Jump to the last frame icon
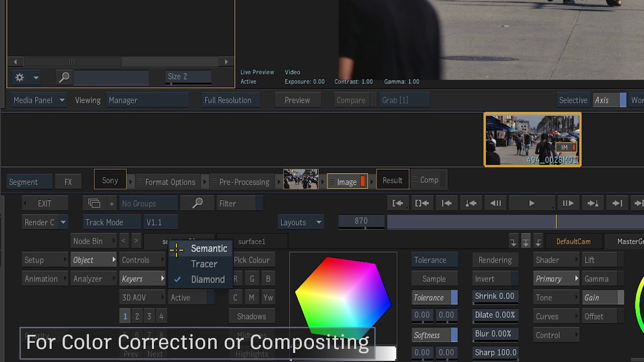 click(x=617, y=203)
